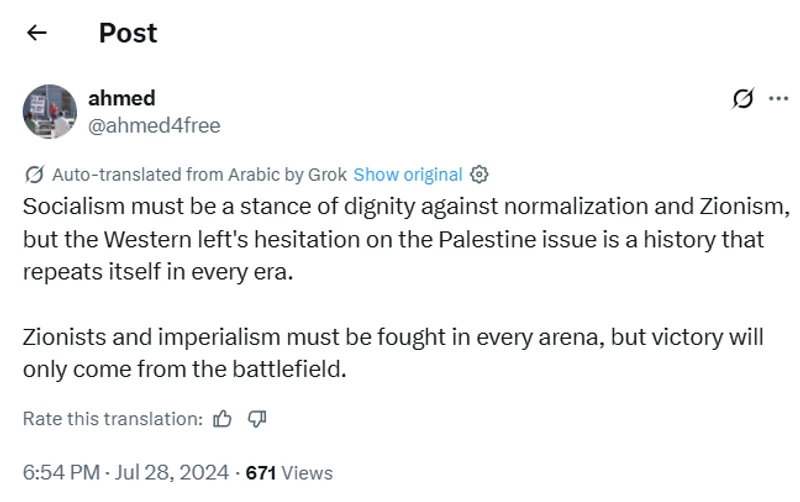This screenshot has height=502, width=800.
Task: Rate the translation with thumbs down
Action: [256, 419]
